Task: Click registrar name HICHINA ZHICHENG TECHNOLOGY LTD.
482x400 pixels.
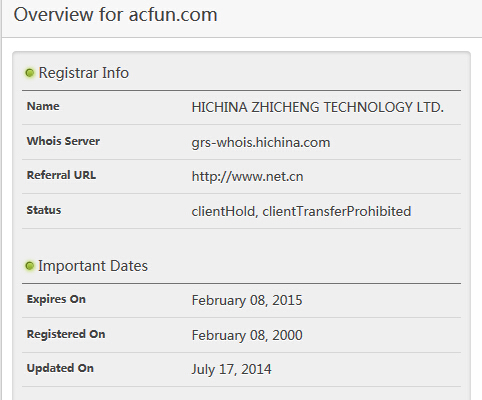Action: pos(318,107)
